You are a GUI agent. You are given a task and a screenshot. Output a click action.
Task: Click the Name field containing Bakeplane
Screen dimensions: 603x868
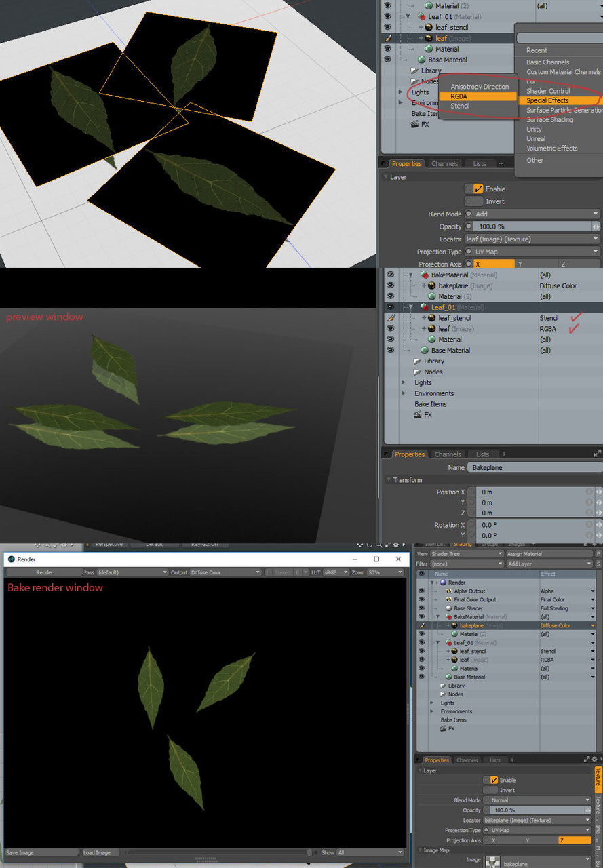point(534,467)
